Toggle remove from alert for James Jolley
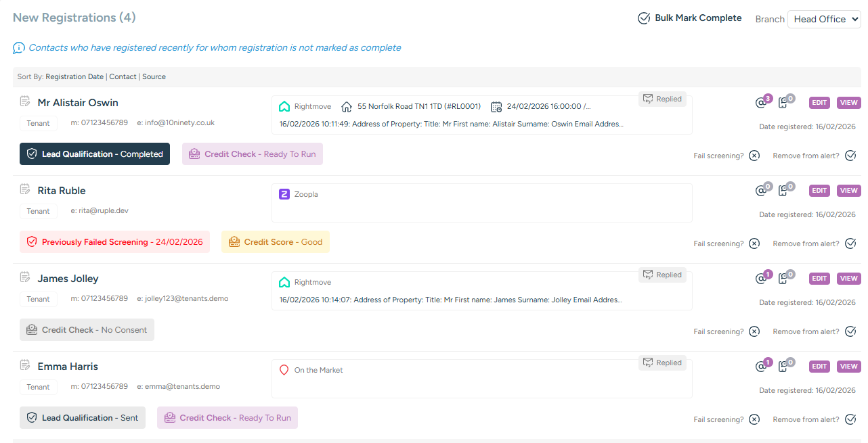868x443 pixels. (850, 331)
